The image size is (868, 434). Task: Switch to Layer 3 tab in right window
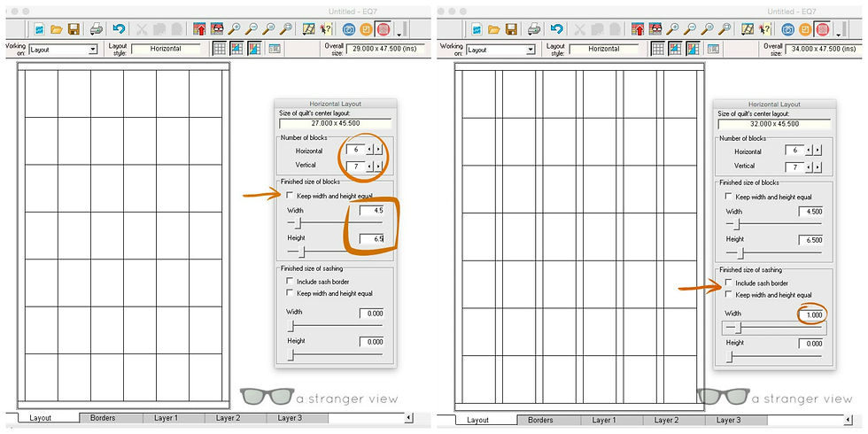(x=728, y=420)
